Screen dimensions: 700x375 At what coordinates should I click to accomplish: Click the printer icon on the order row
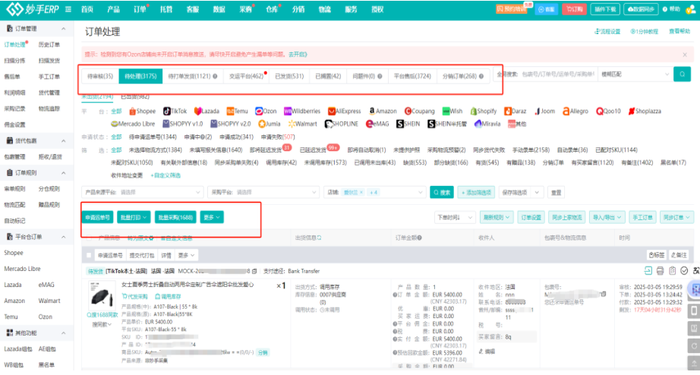660,271
